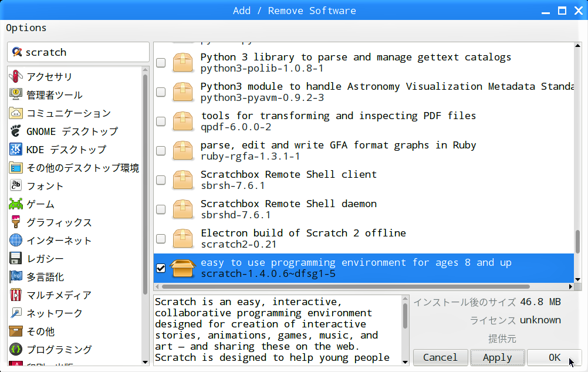The height and width of the screenshot is (372, 588).
Task: Check the python3-pyavm-0.9.2-3 package checkbox
Action: 161,92
